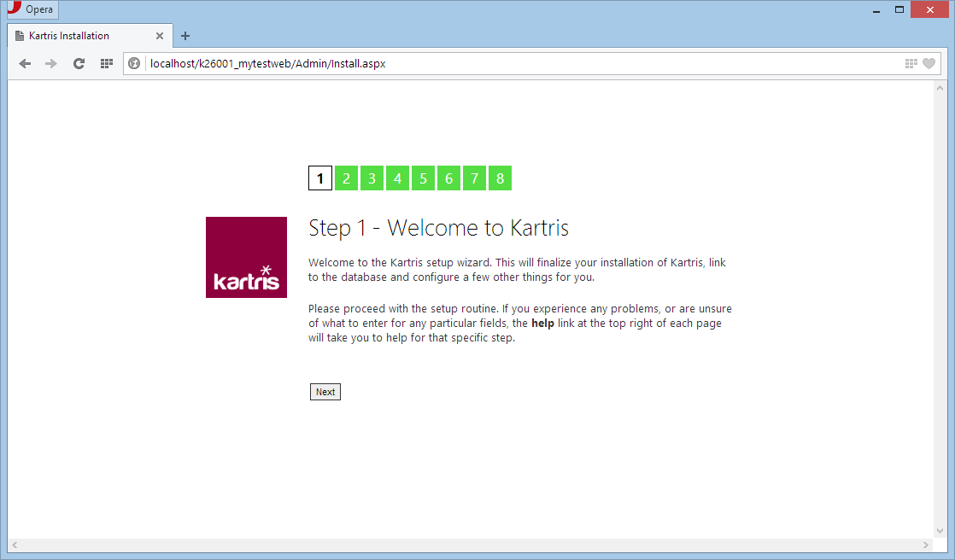This screenshot has width=955, height=560.
Task: Open a new tab with plus button
Action: coord(185,36)
